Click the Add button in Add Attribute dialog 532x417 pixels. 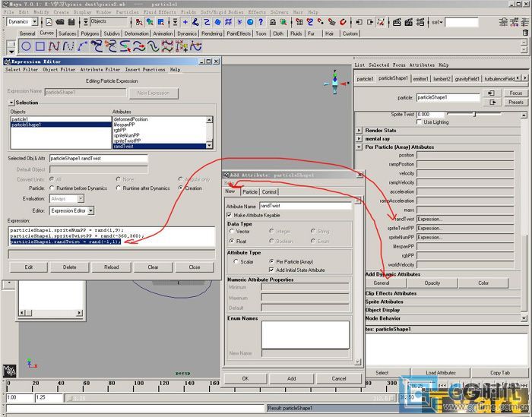(291, 378)
